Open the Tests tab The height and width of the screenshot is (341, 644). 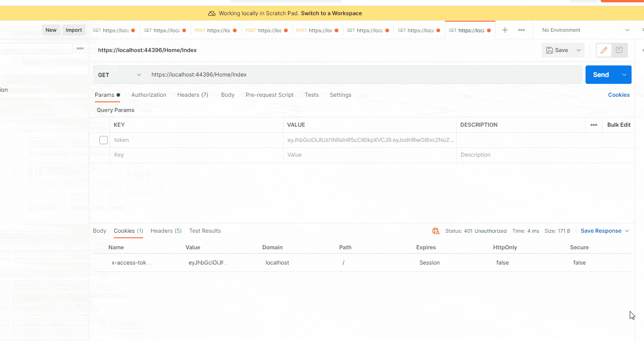click(312, 95)
